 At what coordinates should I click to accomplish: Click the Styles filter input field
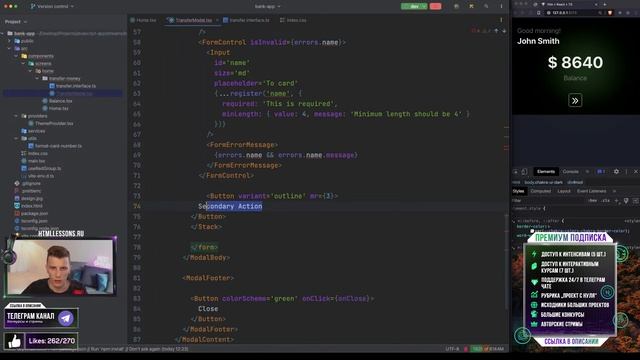click(x=547, y=200)
